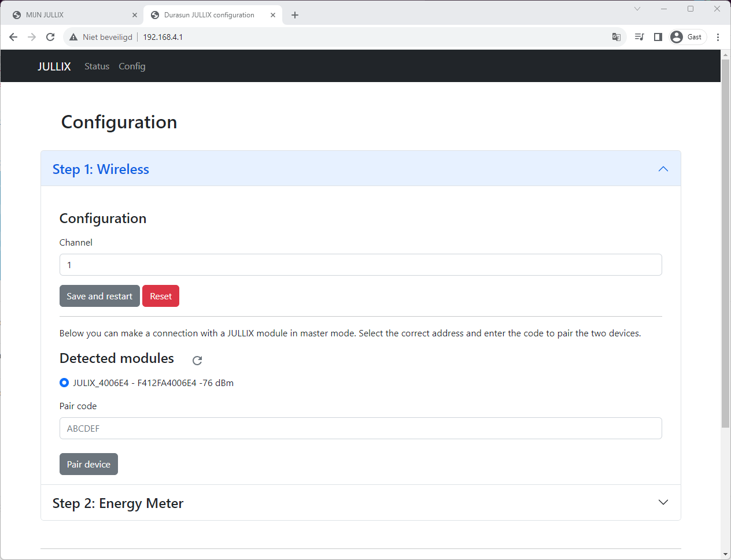Open the media controls icon
This screenshot has width=731, height=560.
(x=639, y=37)
